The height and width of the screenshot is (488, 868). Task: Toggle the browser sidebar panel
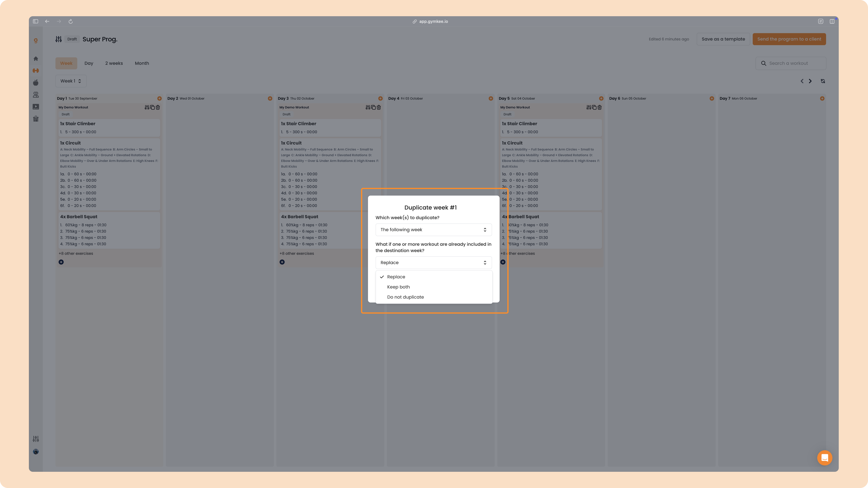tap(35, 21)
